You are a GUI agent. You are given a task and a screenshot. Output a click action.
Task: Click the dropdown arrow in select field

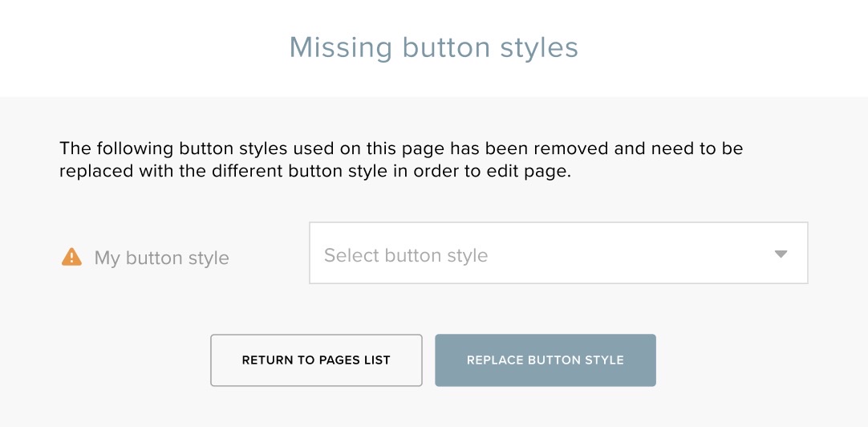pyautogui.click(x=781, y=254)
